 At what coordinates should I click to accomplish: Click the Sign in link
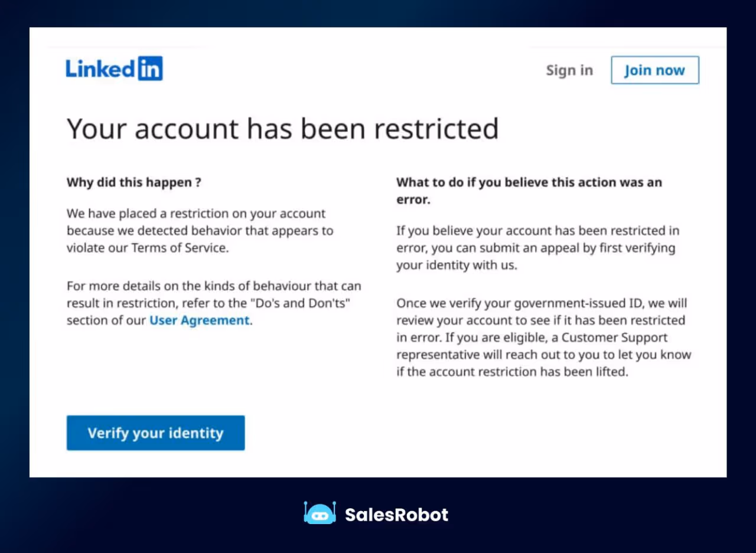pos(569,70)
